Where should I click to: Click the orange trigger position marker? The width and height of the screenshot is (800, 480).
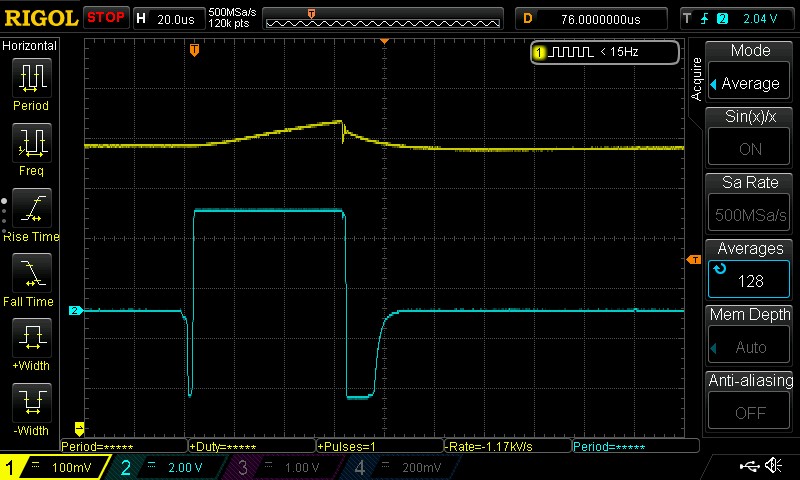point(194,49)
